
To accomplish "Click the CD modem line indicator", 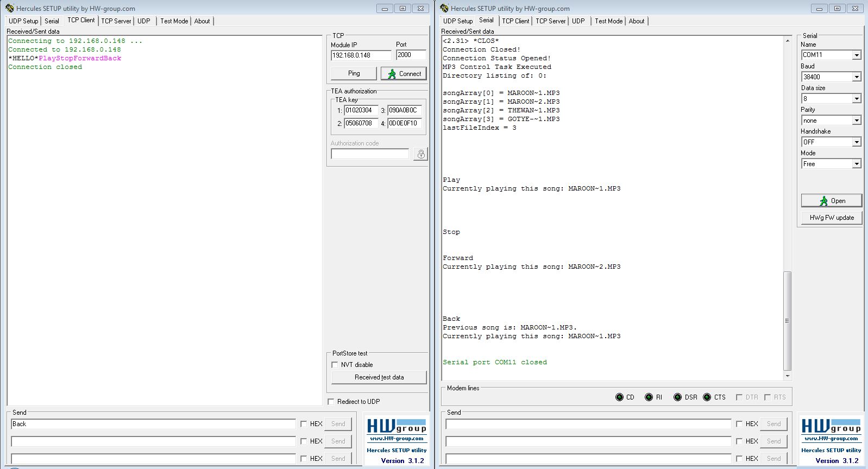I will pyautogui.click(x=619, y=397).
